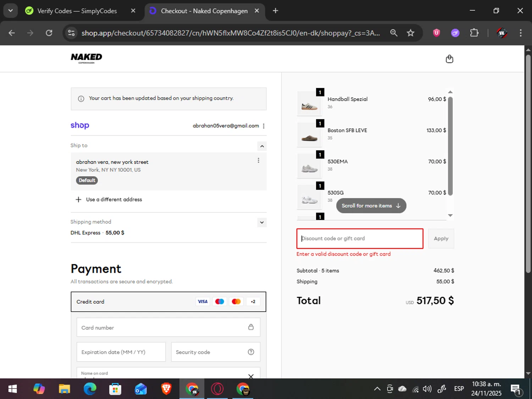Click the Visa card icon
532x399 pixels.
tap(203, 301)
